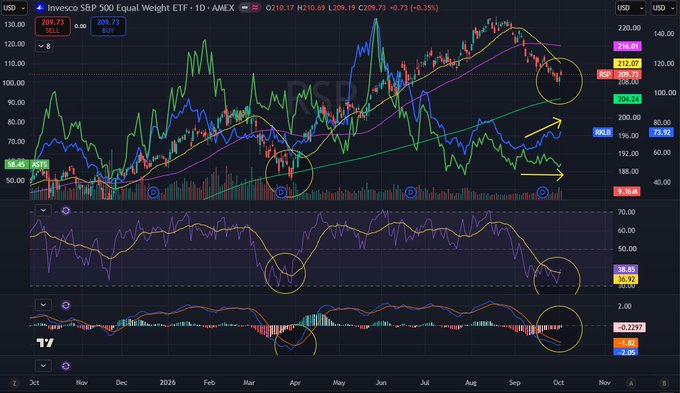Screen dimensions: 680x393
Task: Click the Aug label on the time axis
Action: tap(471, 383)
